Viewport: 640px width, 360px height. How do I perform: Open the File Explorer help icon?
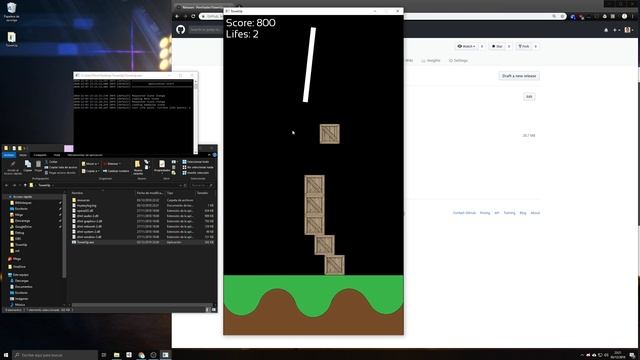215,155
